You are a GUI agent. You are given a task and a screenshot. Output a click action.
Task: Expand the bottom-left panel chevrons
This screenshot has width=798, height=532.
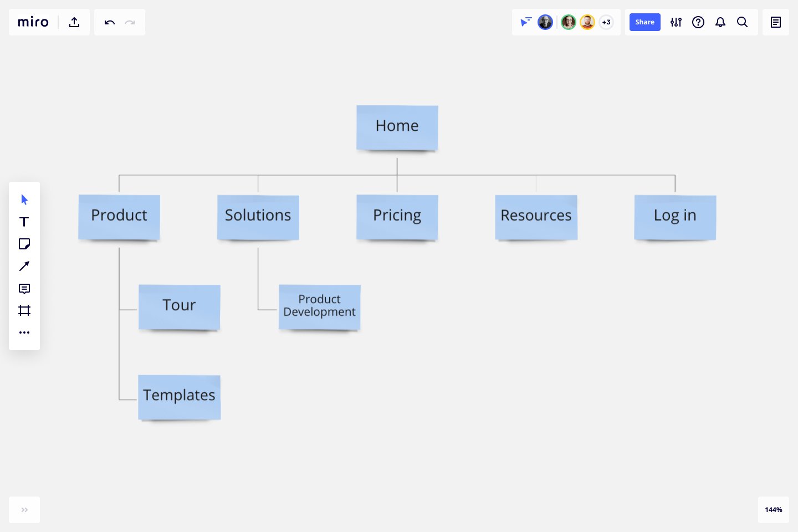pyautogui.click(x=24, y=510)
